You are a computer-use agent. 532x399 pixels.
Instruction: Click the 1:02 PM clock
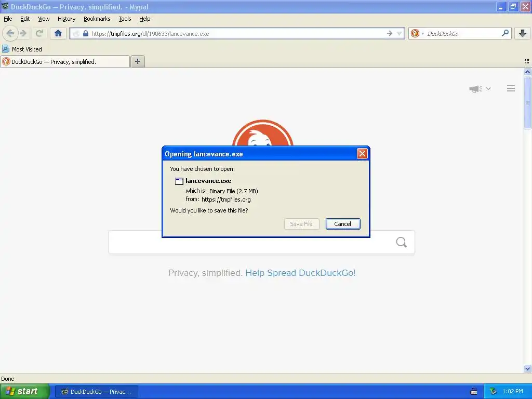[x=513, y=391]
